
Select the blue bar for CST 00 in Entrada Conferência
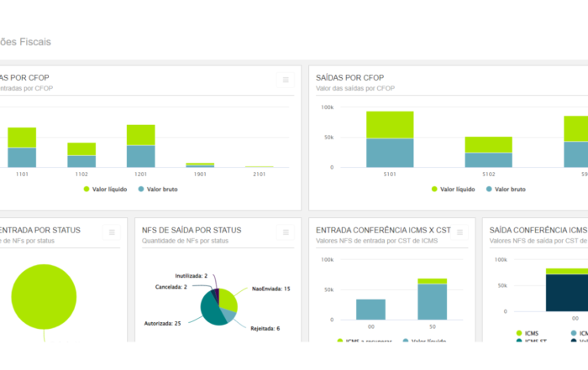point(370,310)
